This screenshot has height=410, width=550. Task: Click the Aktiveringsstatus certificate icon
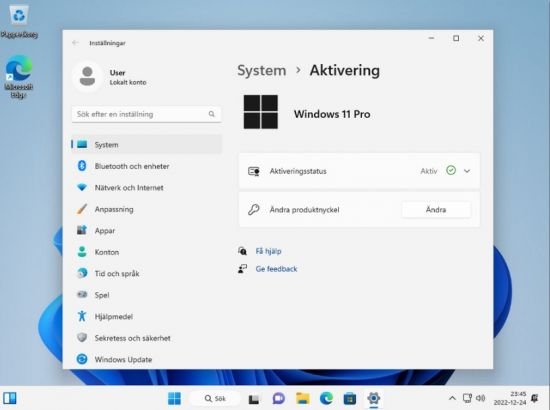coord(254,171)
